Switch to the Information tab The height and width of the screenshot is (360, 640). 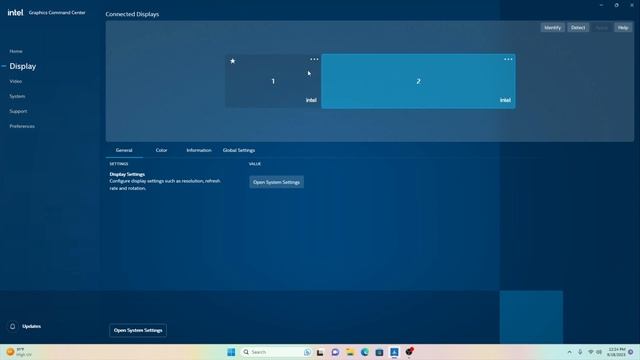point(199,150)
